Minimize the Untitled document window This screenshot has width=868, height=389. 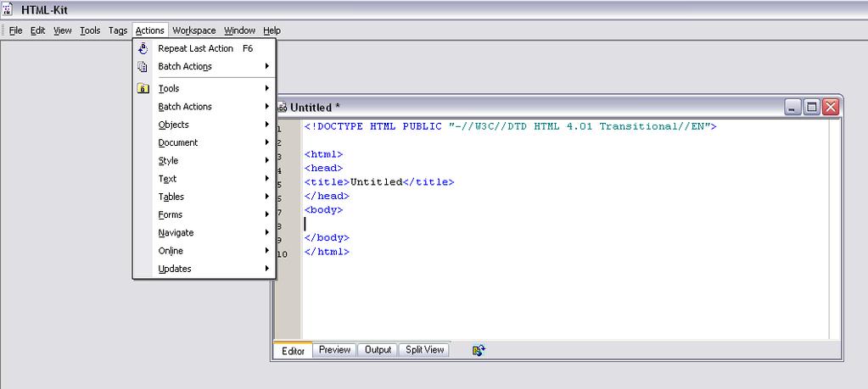point(792,107)
